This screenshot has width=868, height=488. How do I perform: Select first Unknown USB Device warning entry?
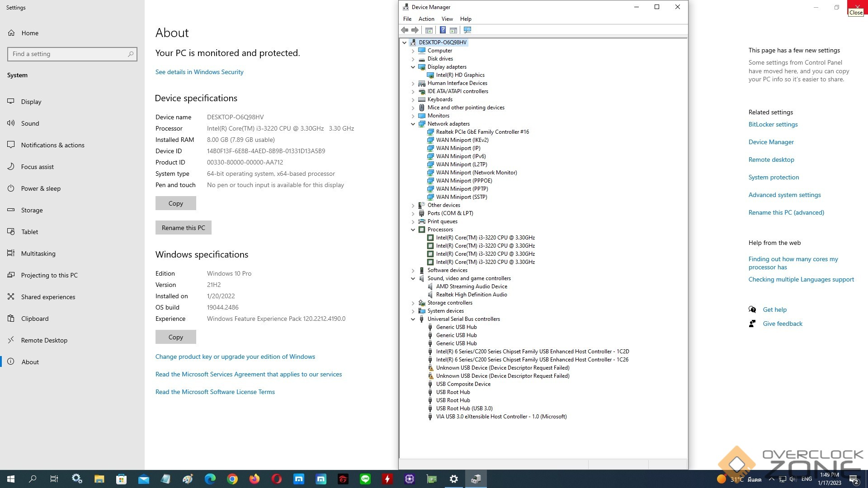502,368
